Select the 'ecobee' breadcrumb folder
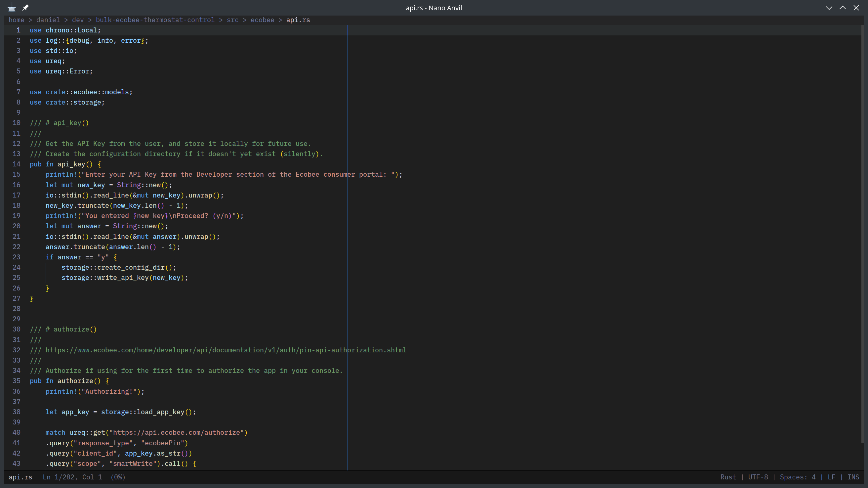This screenshot has height=488, width=868. [262, 20]
